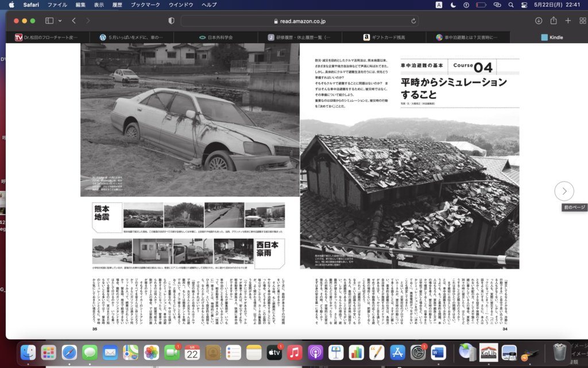Click the privacy shield icon
Viewport: 588px width, 368px height.
point(171,21)
